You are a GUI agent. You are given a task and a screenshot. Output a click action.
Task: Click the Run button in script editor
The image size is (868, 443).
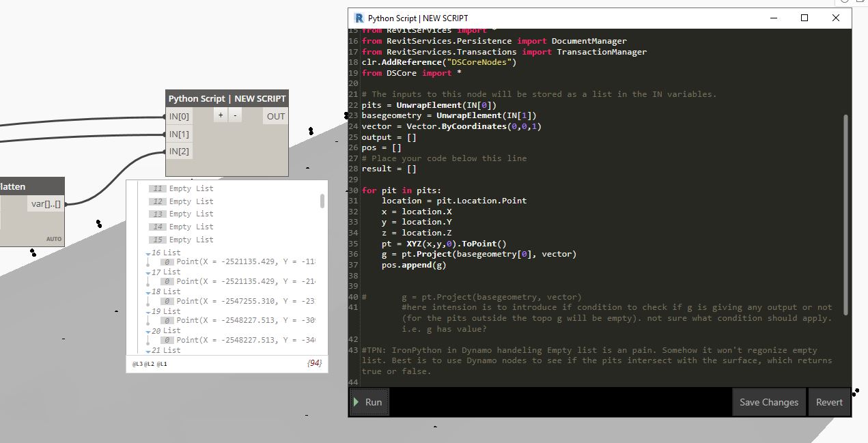[x=369, y=402]
